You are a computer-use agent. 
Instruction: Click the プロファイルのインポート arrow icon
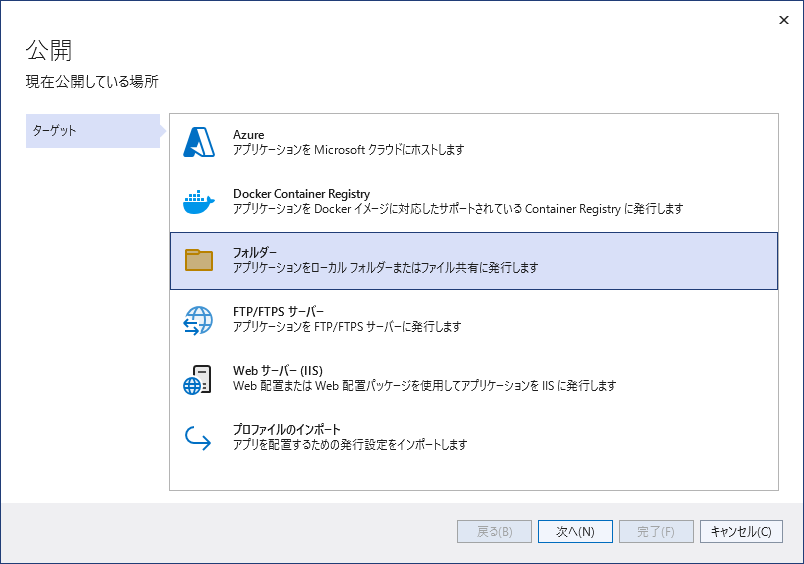coord(199,438)
